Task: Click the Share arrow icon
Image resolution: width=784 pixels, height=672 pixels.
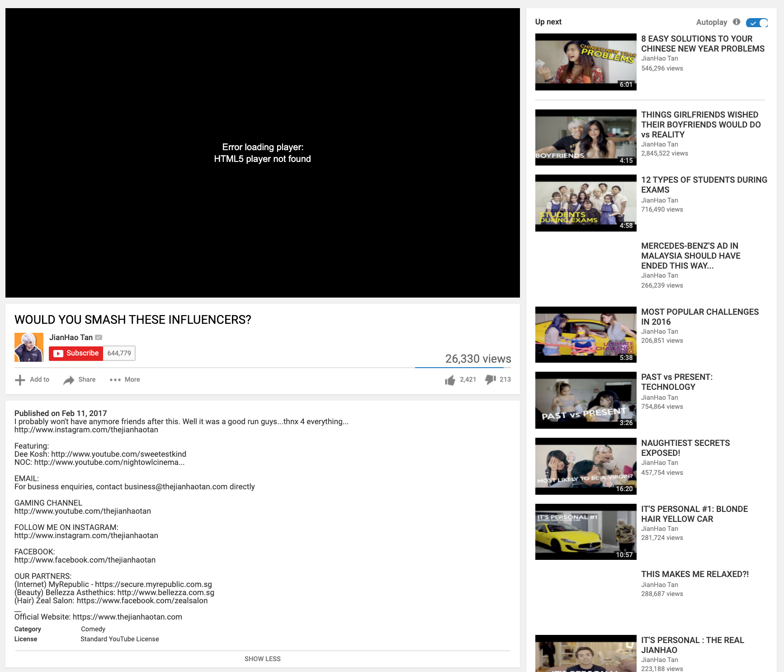Action: tap(69, 380)
